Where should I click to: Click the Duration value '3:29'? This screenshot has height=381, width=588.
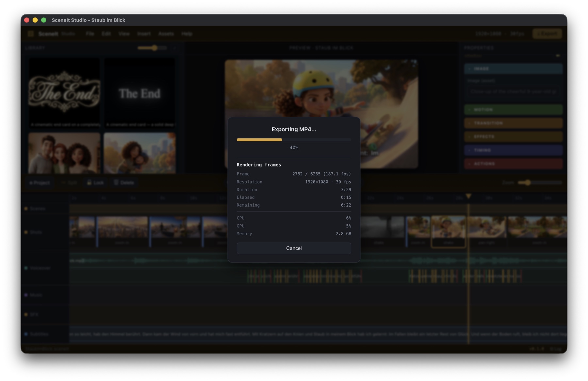pyautogui.click(x=346, y=190)
